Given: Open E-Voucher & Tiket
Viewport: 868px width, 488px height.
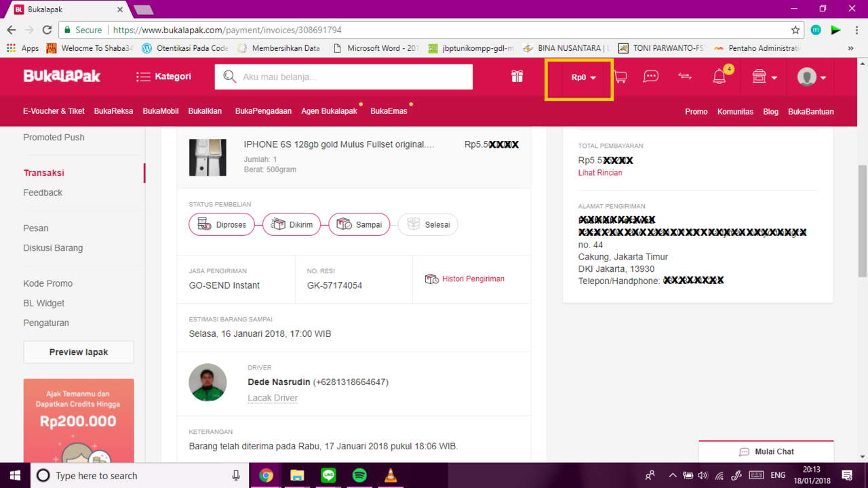Looking at the screenshot, I should coord(54,111).
